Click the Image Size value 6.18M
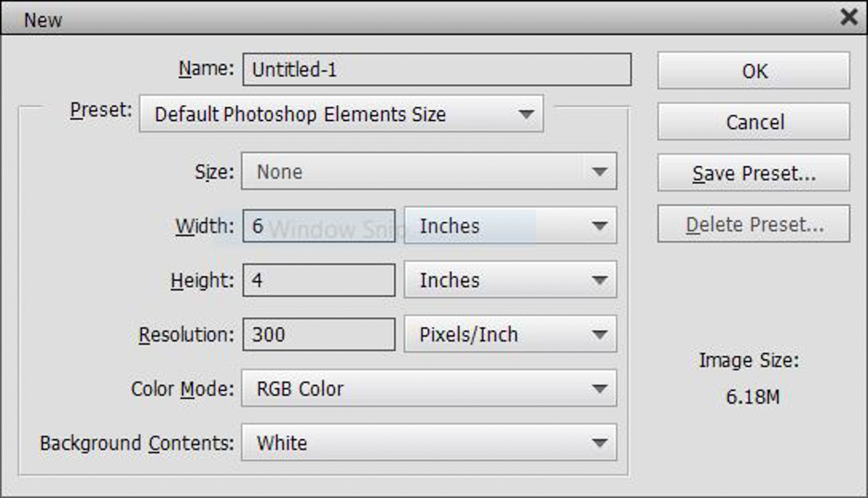868x498 pixels. (752, 397)
